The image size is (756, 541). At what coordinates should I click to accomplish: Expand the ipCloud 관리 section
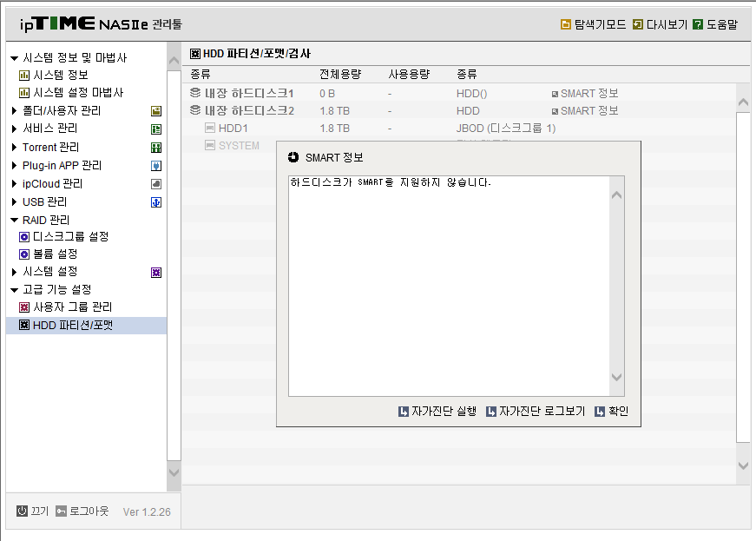click(x=15, y=184)
